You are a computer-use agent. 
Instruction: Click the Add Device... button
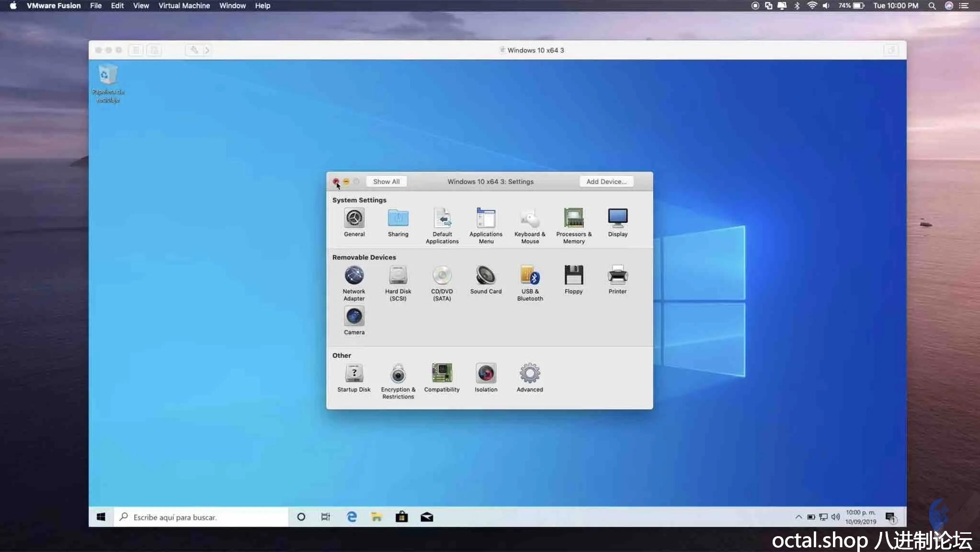[606, 182]
